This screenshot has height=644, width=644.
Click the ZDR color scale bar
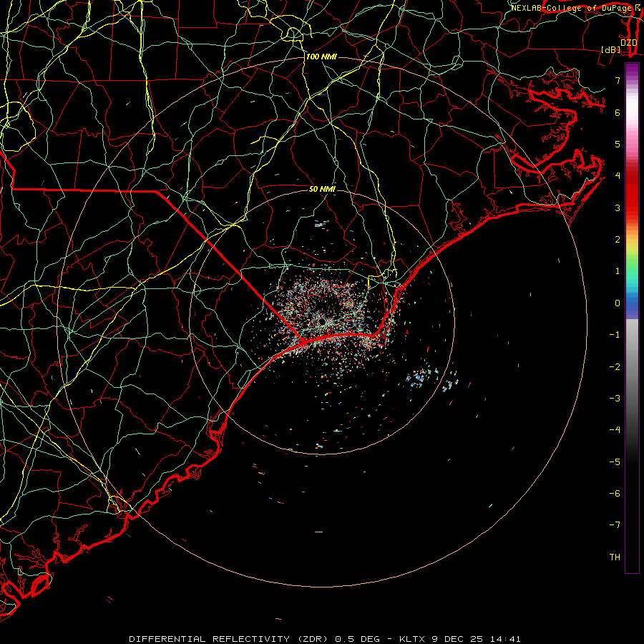[632, 318]
